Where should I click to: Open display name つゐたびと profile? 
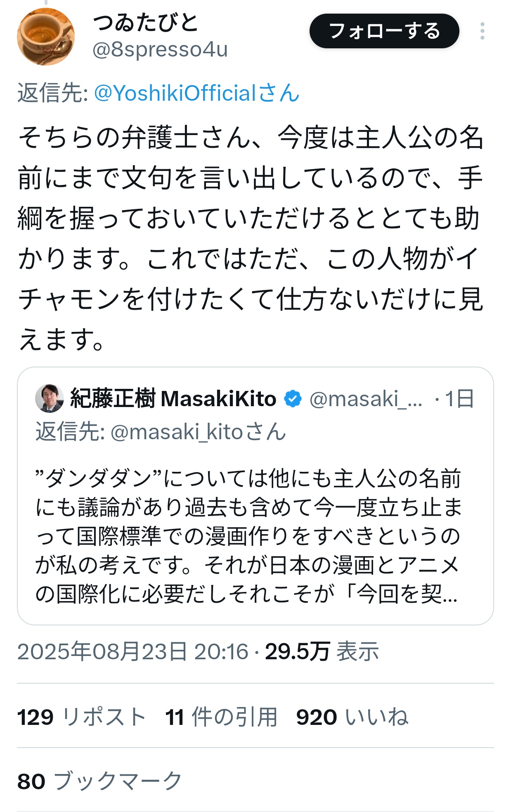pyautogui.click(x=146, y=22)
